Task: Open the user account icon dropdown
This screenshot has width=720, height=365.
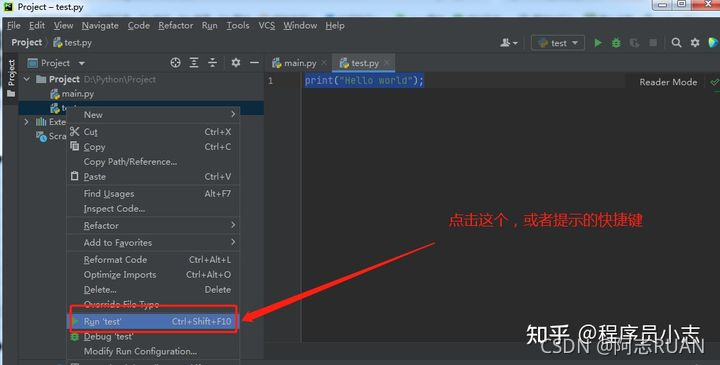Action: [x=508, y=43]
